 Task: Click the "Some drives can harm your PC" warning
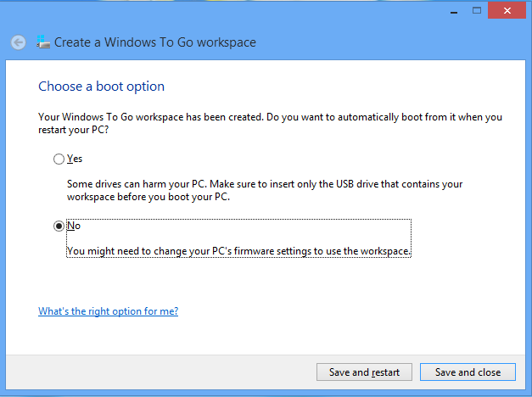coord(265,190)
